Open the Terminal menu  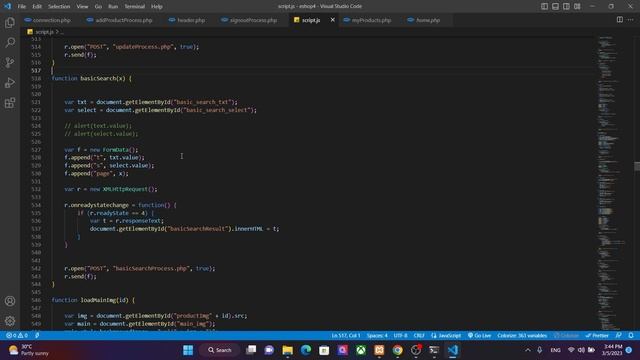point(134,6)
